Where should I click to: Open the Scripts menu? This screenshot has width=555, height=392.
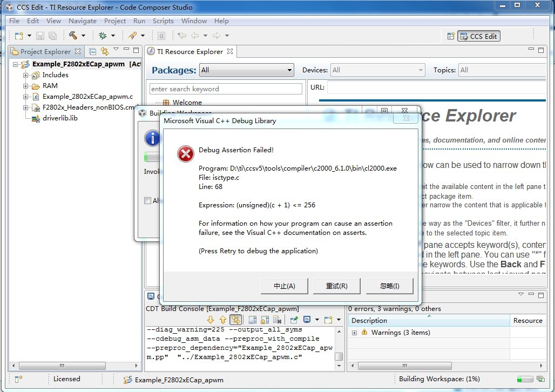[x=163, y=21]
